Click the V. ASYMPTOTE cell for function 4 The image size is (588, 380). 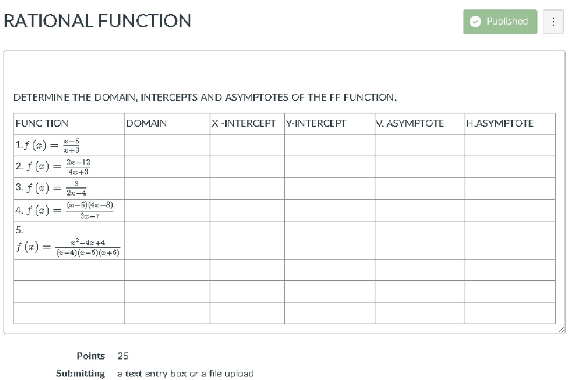pos(419,210)
